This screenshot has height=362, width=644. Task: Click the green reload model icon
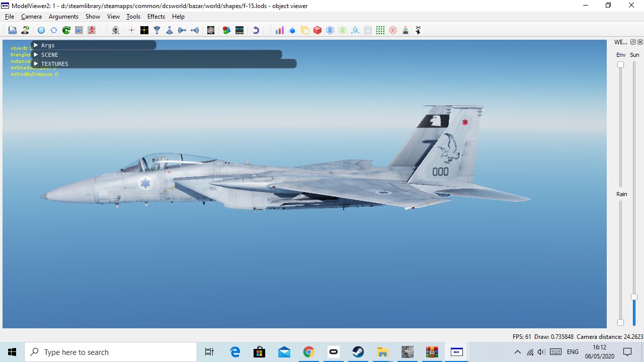click(66, 30)
